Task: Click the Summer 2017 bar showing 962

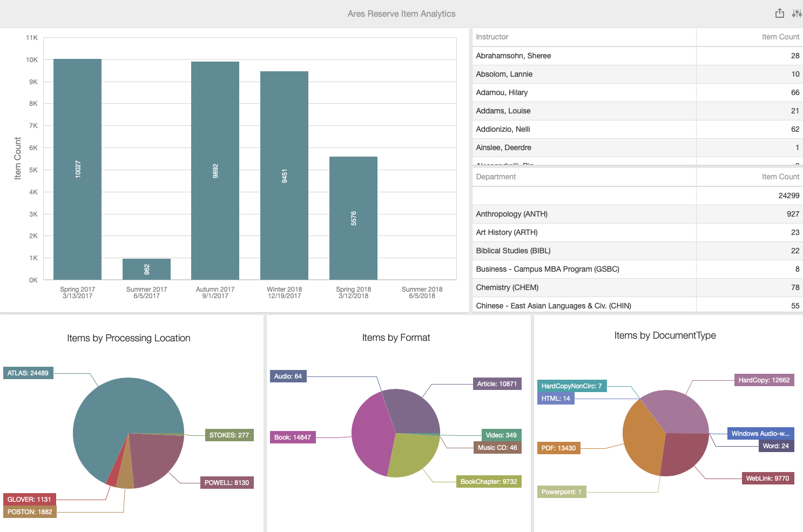Action: click(x=146, y=269)
